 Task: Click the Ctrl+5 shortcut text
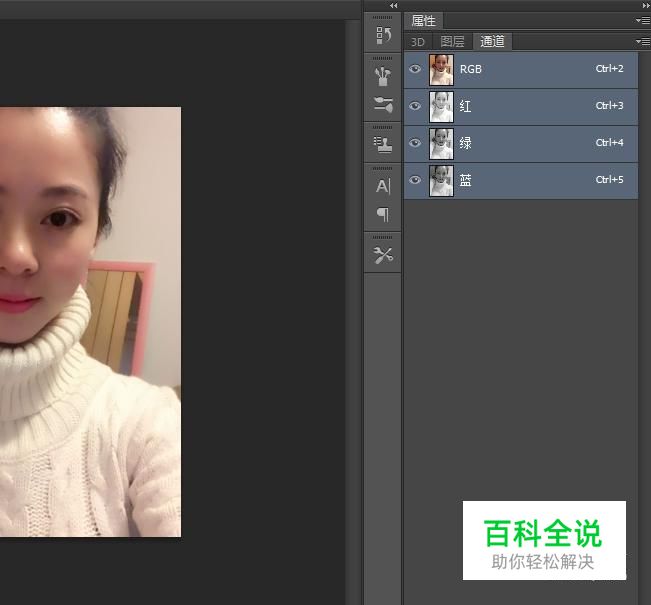[609, 179]
